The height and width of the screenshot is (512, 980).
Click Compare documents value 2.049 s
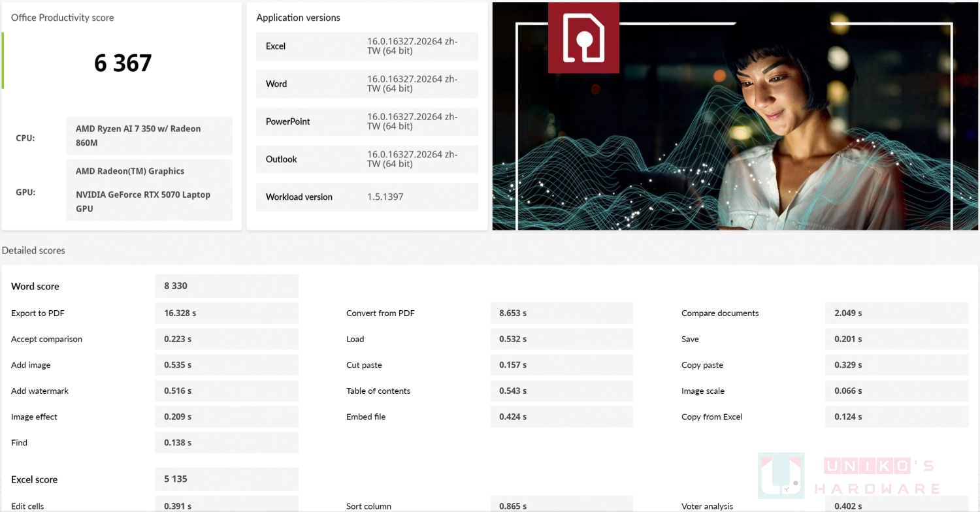(x=897, y=313)
